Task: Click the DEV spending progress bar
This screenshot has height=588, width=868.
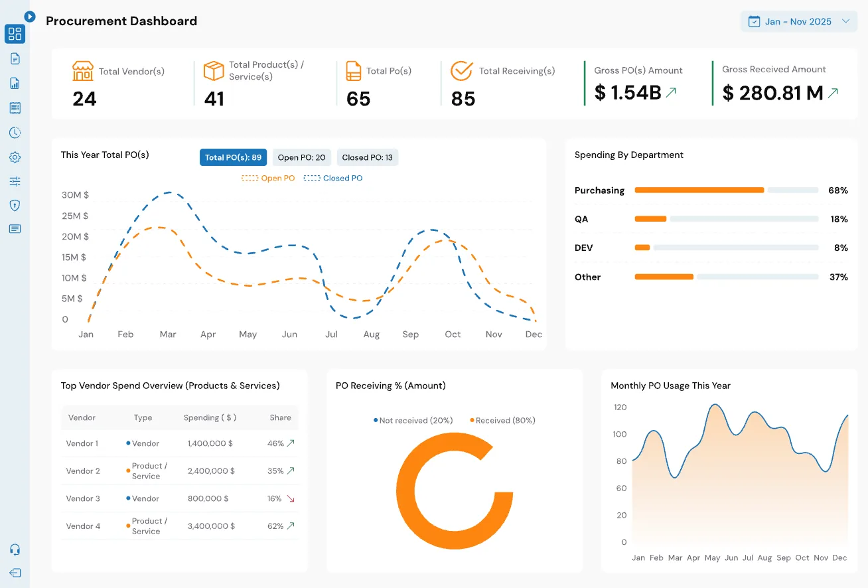Action: pyautogui.click(x=727, y=248)
